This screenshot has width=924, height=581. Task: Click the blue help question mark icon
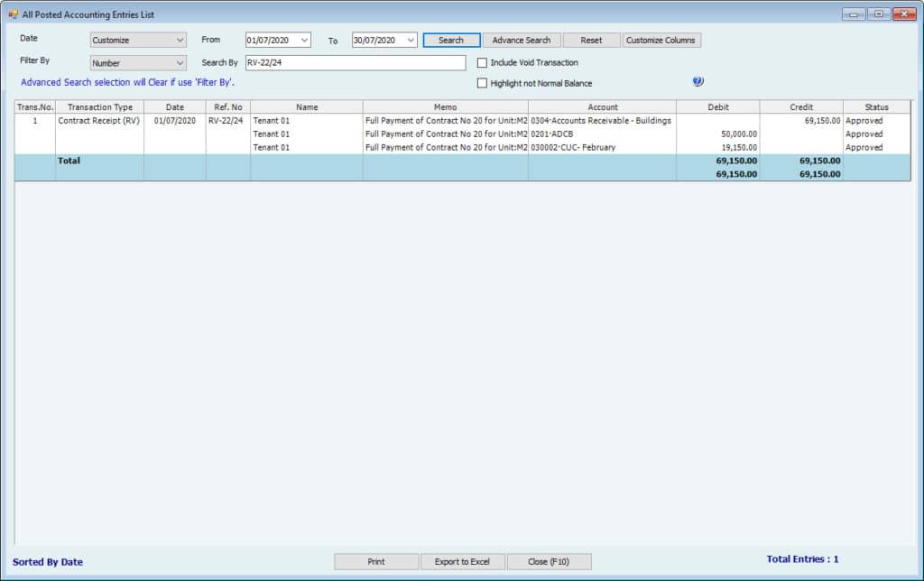tap(698, 81)
